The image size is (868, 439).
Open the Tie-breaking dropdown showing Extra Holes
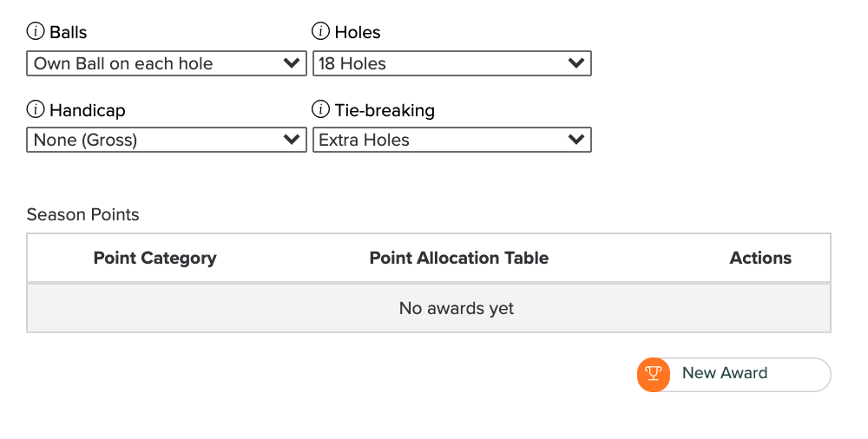point(451,140)
